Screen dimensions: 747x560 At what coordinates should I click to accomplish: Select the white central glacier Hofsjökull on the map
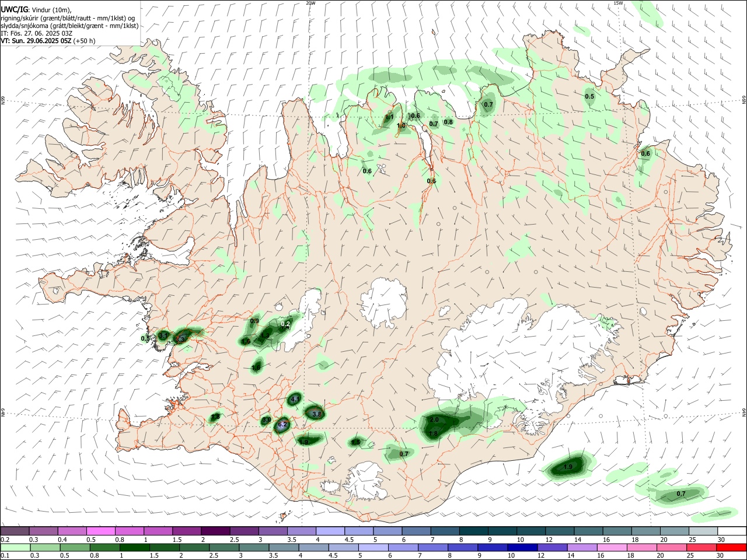[383, 303]
